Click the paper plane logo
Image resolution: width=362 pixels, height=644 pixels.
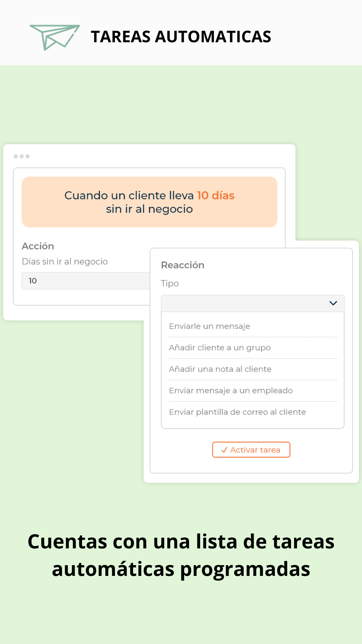(x=55, y=37)
